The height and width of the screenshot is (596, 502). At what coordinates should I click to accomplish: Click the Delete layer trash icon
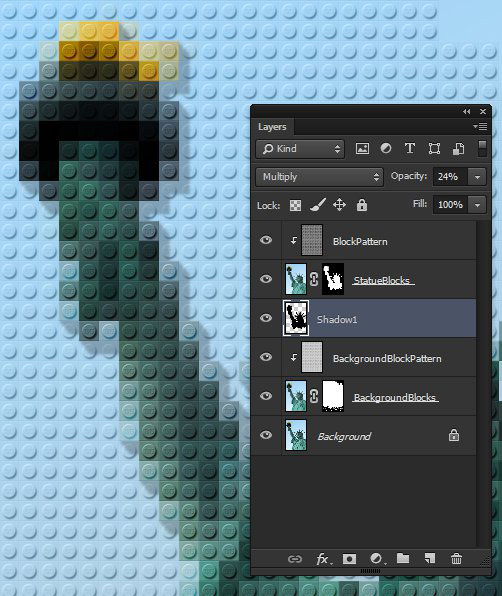pyautogui.click(x=456, y=559)
